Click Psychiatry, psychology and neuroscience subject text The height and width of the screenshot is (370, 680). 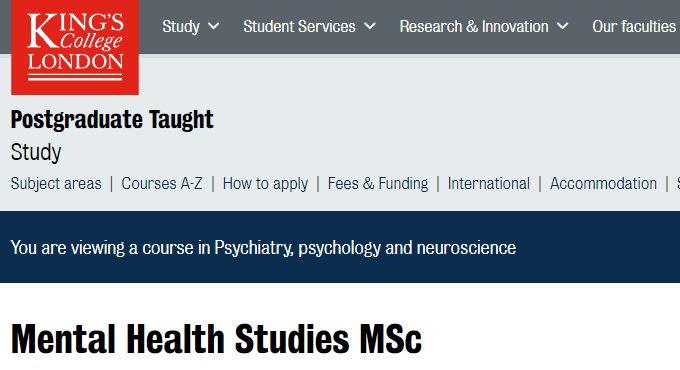click(365, 248)
